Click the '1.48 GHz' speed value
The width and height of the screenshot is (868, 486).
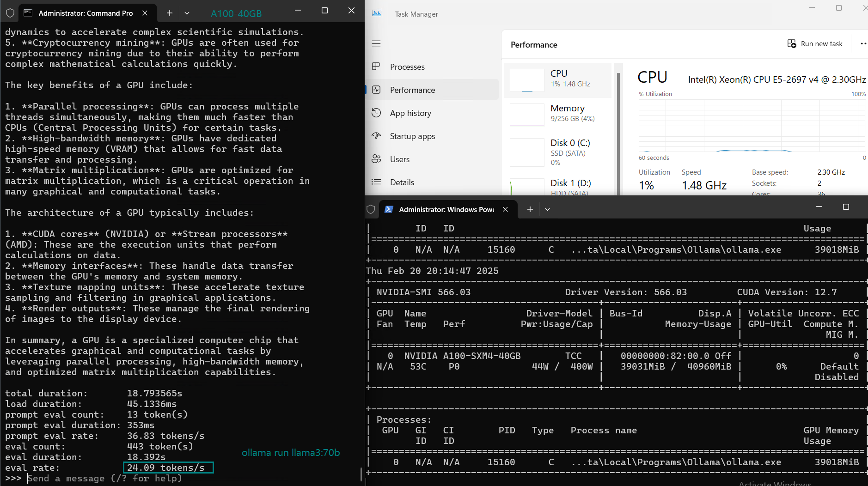point(704,185)
